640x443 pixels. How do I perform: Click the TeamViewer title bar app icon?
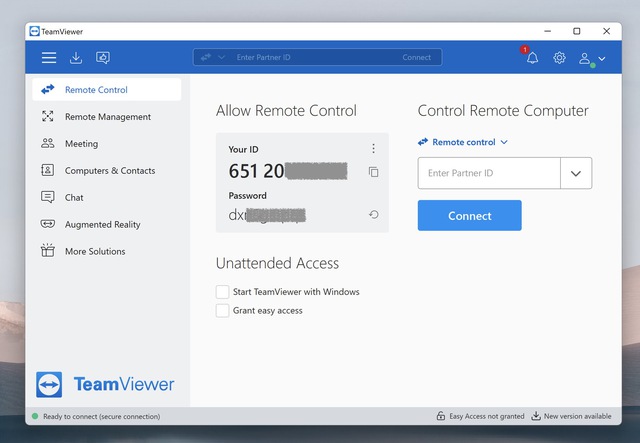click(x=35, y=31)
